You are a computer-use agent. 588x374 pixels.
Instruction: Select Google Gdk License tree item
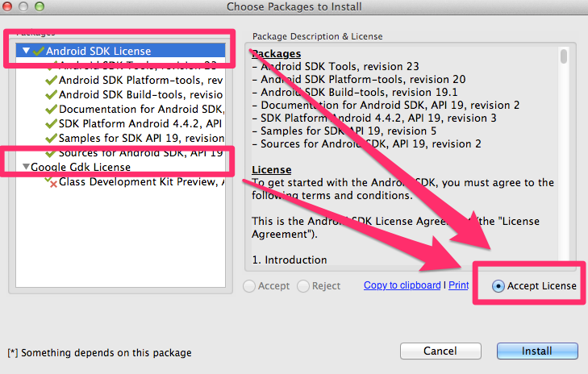pos(81,167)
